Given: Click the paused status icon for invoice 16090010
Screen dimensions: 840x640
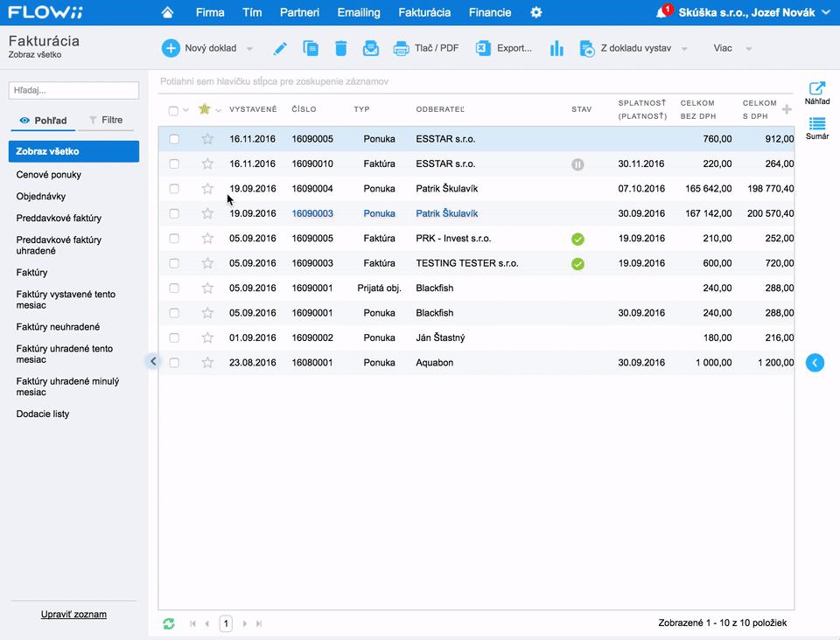Looking at the screenshot, I should click(x=577, y=164).
